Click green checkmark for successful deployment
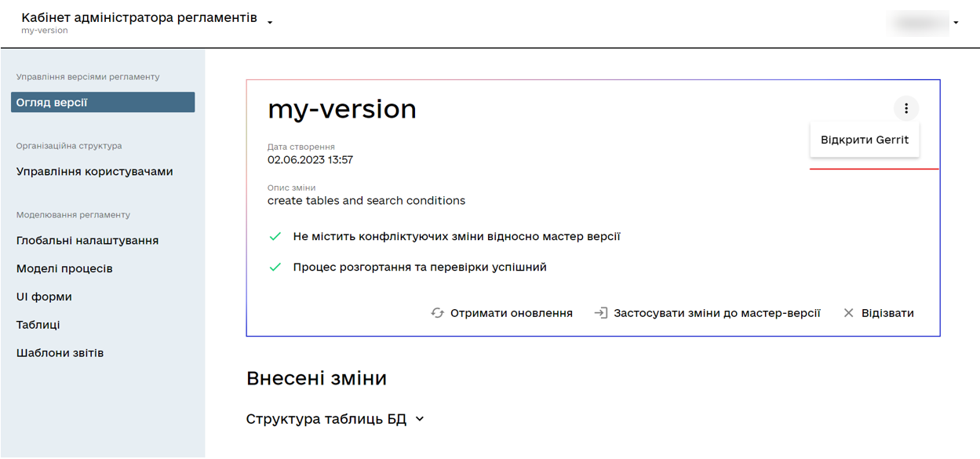This screenshot has width=980, height=459. coord(275,267)
